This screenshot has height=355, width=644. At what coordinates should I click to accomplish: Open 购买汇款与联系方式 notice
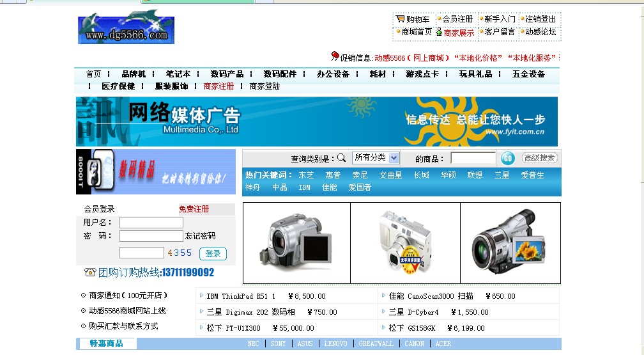pos(124,326)
